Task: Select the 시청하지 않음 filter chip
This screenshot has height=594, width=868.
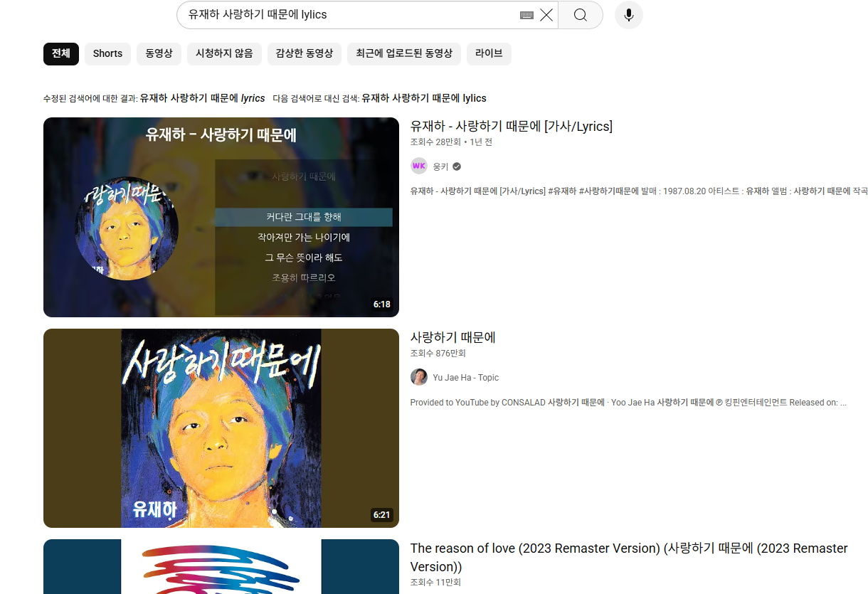Action: tap(224, 53)
